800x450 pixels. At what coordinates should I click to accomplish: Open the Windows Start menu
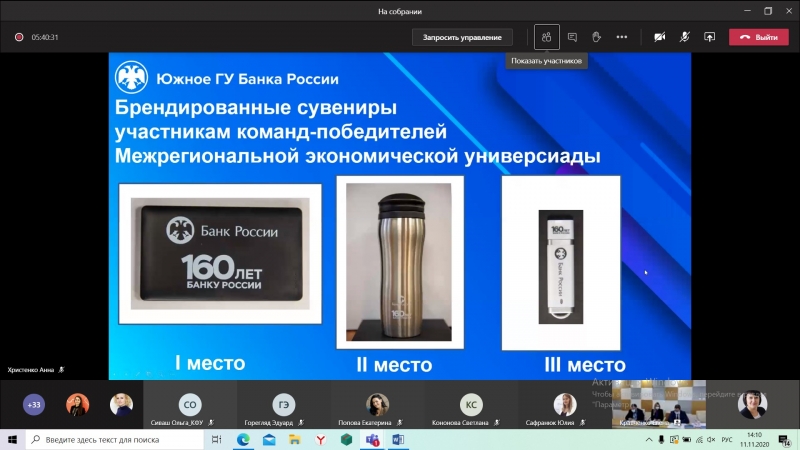(12, 439)
